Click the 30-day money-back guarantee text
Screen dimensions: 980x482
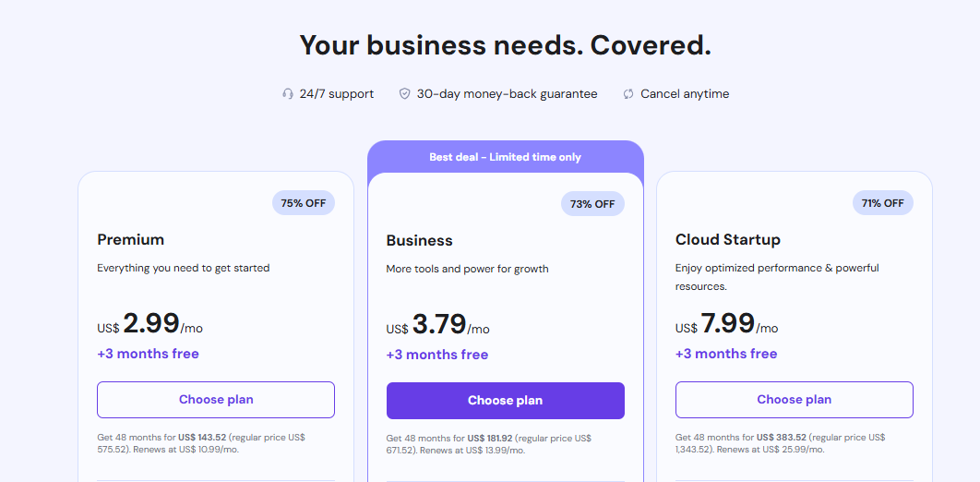[x=507, y=94]
